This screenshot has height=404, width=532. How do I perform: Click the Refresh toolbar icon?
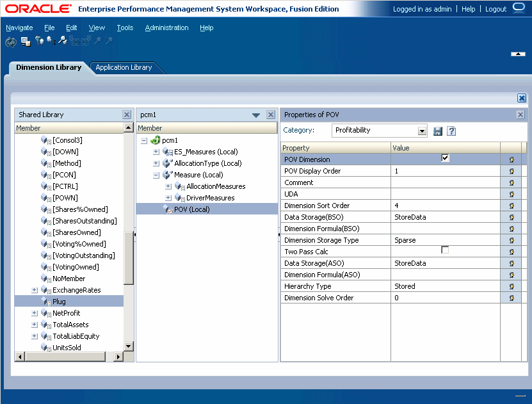pyautogui.click(x=11, y=42)
